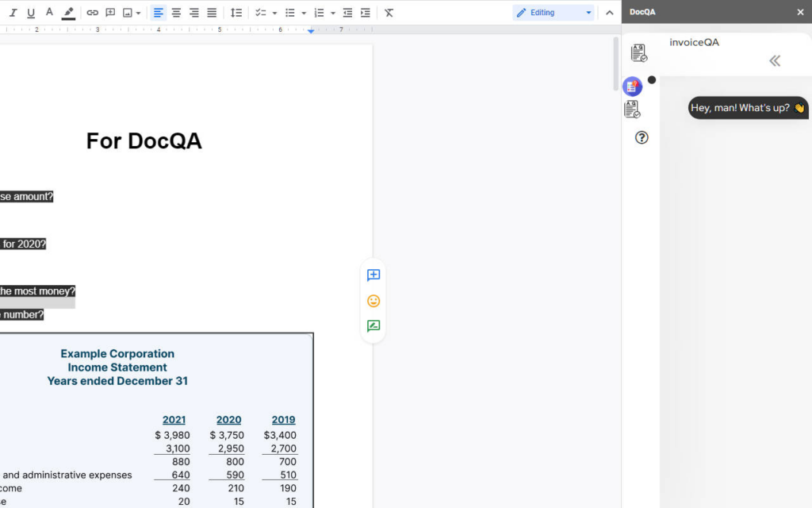
Task: Open line and paragraph spacing options
Action: pos(236,12)
